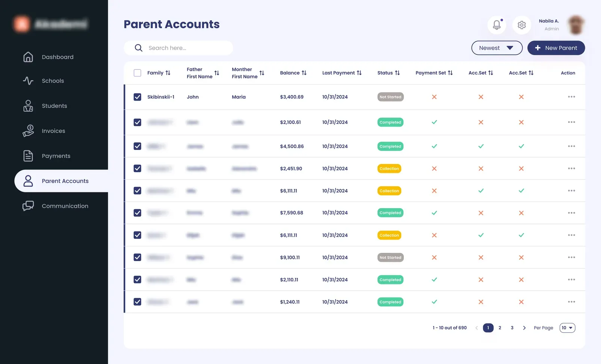Go to next page arrow
601x364 pixels.
click(524, 328)
